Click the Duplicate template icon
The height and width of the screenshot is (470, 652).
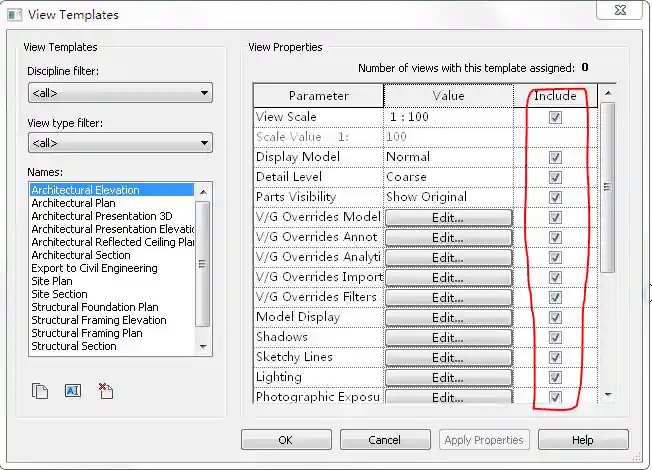pyautogui.click(x=40, y=391)
